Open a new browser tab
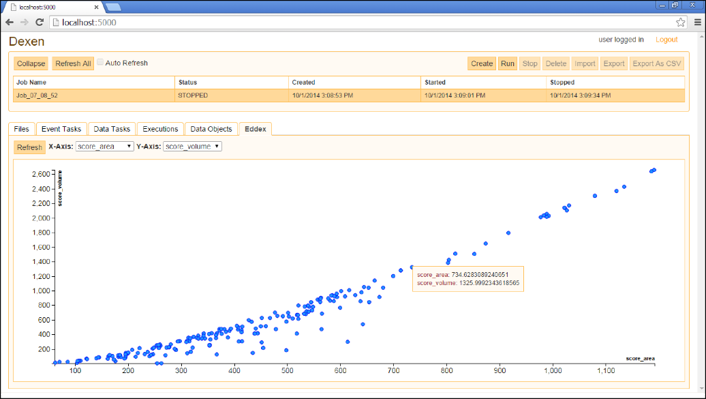The image size is (706, 399). point(113,7)
